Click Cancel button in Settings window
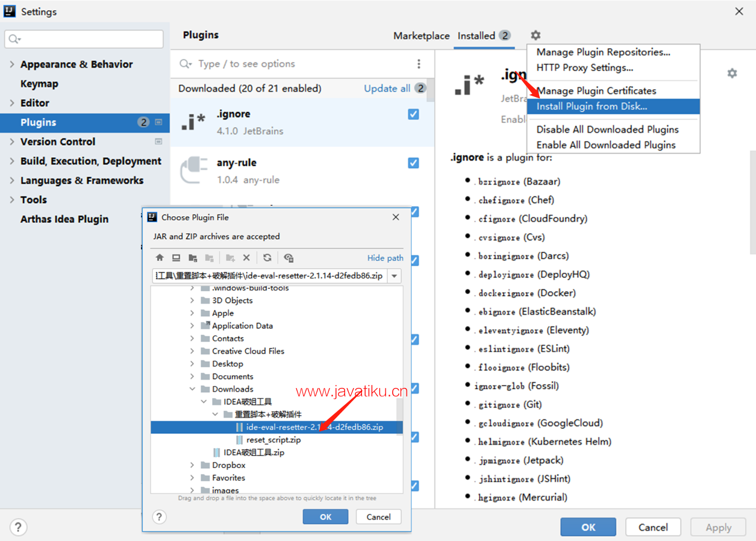 pos(653,527)
